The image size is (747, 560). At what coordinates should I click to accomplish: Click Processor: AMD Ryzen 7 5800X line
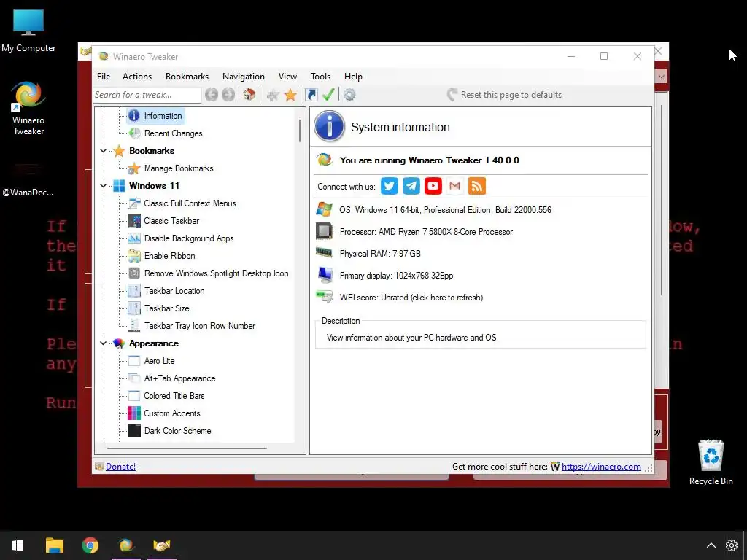[x=426, y=232]
